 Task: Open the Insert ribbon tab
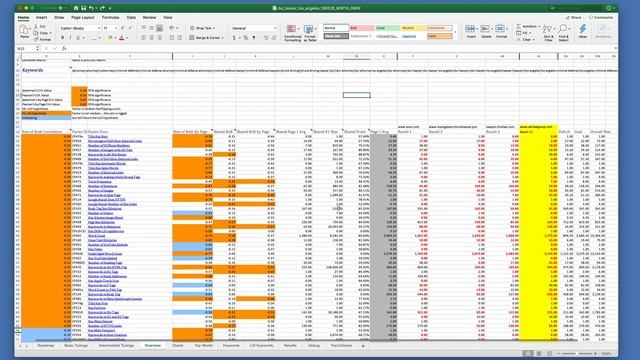[42, 18]
